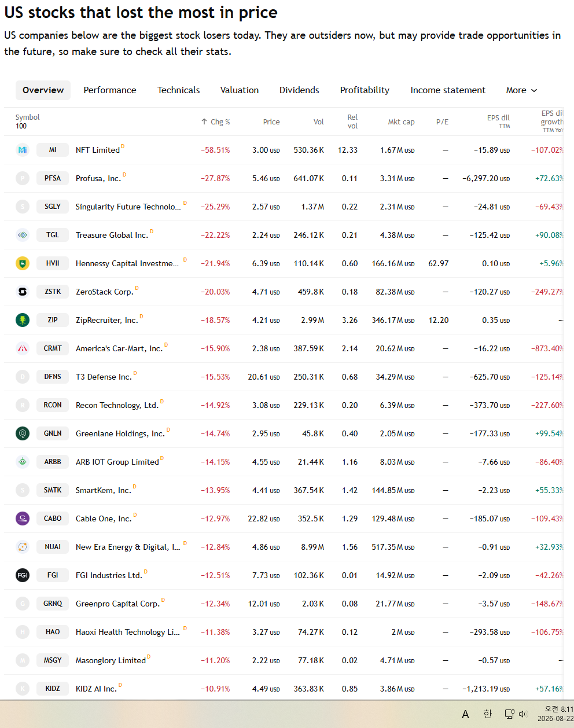This screenshot has height=728, width=574.
Task: Switch to the Performance tab
Action: (x=110, y=90)
